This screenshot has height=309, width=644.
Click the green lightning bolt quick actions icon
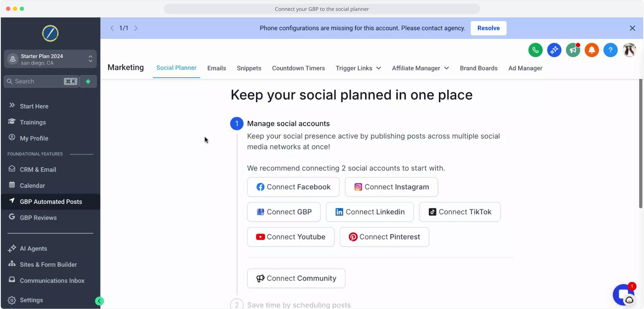pyautogui.click(x=88, y=82)
